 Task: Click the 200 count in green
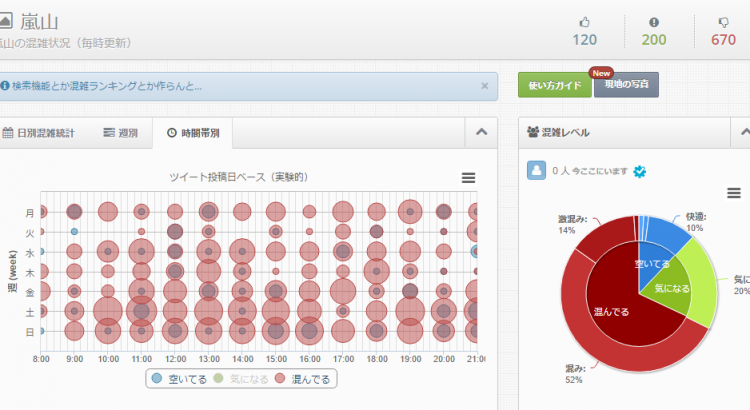point(654,40)
